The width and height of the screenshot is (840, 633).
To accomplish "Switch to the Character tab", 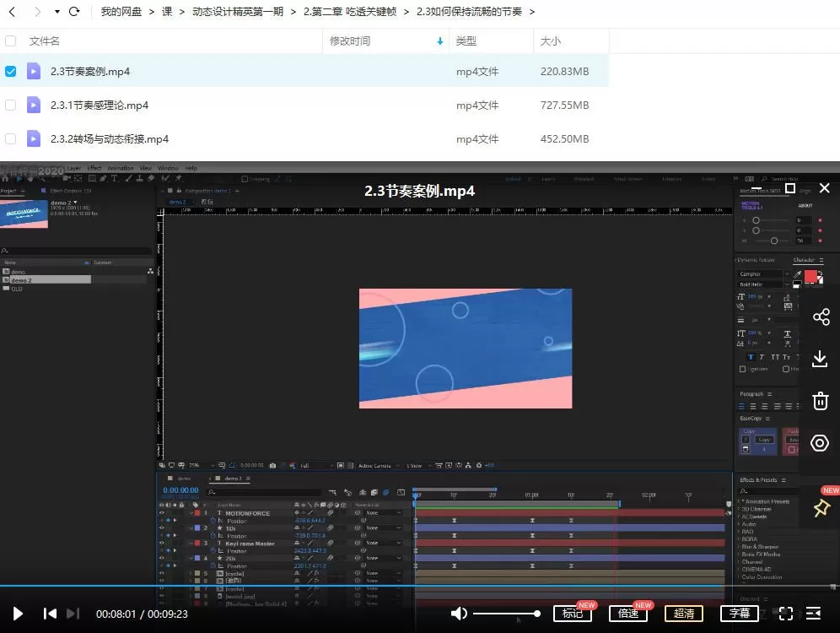I will pos(803,260).
